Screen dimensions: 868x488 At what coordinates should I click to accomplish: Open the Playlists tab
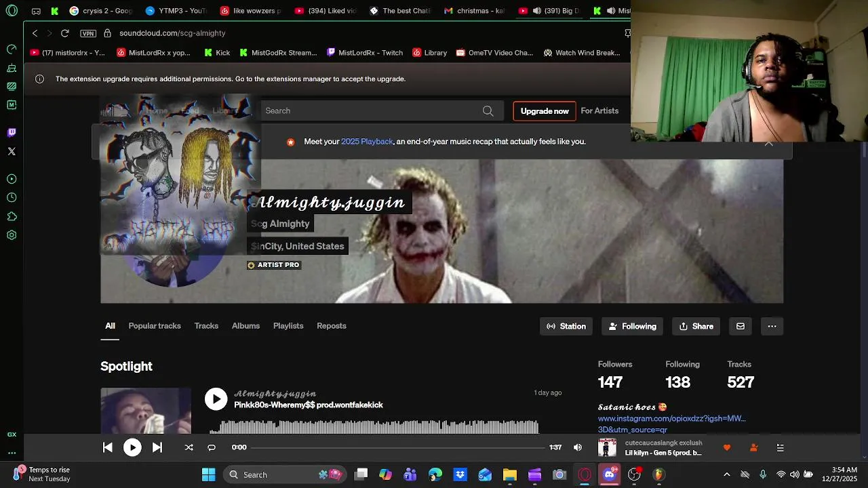(x=288, y=326)
